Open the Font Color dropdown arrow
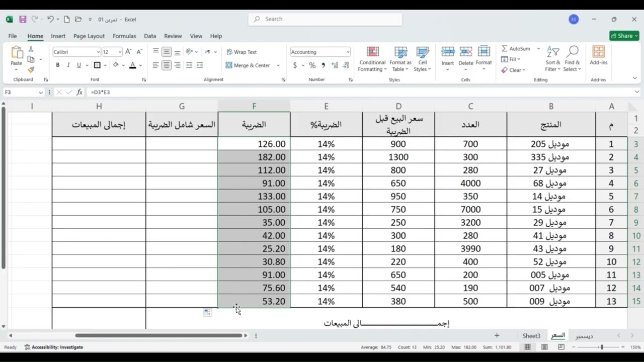644x362 pixels. click(x=140, y=65)
